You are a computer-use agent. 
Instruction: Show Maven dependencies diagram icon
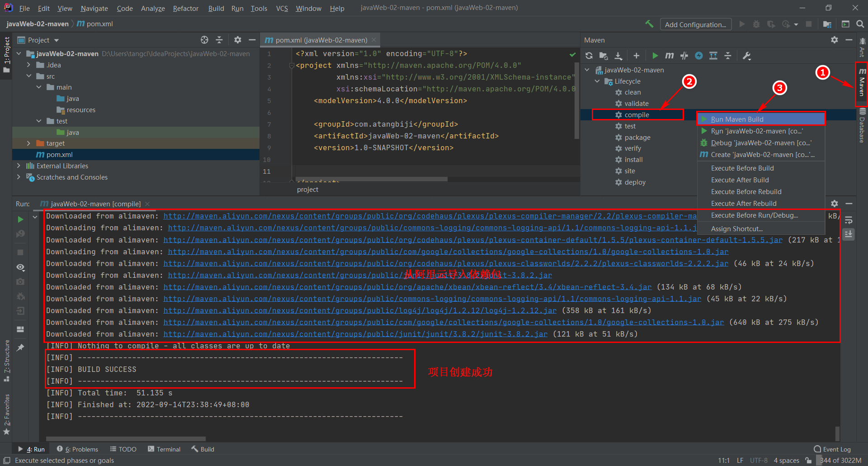(713, 56)
